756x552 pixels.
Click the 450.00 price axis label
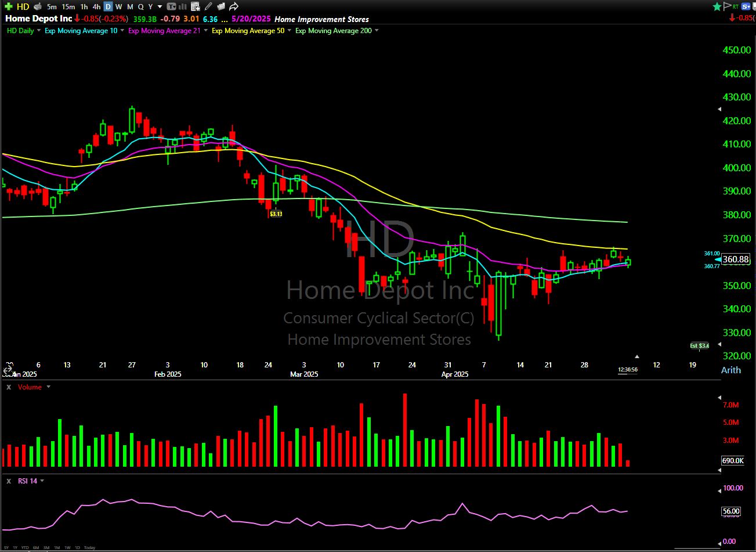(x=737, y=50)
